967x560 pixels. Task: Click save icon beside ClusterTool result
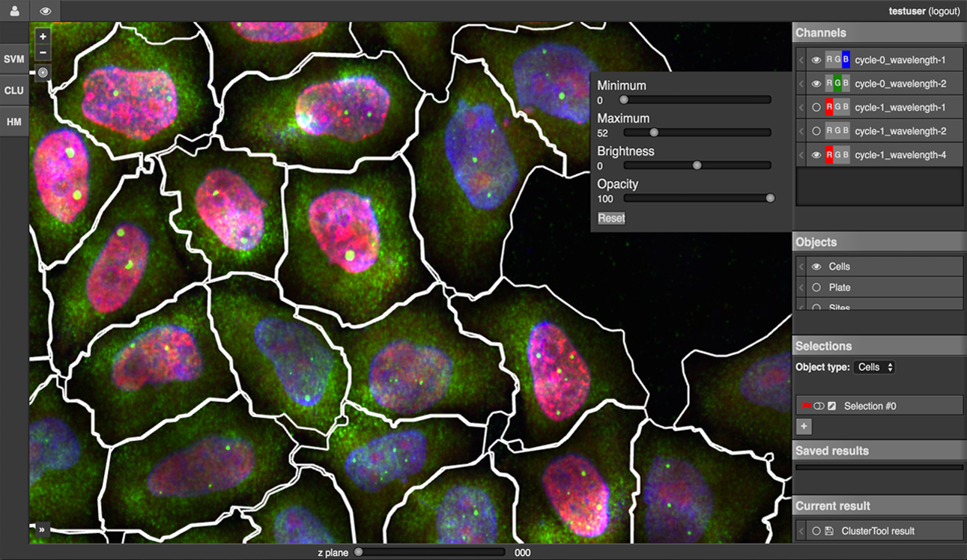point(829,532)
